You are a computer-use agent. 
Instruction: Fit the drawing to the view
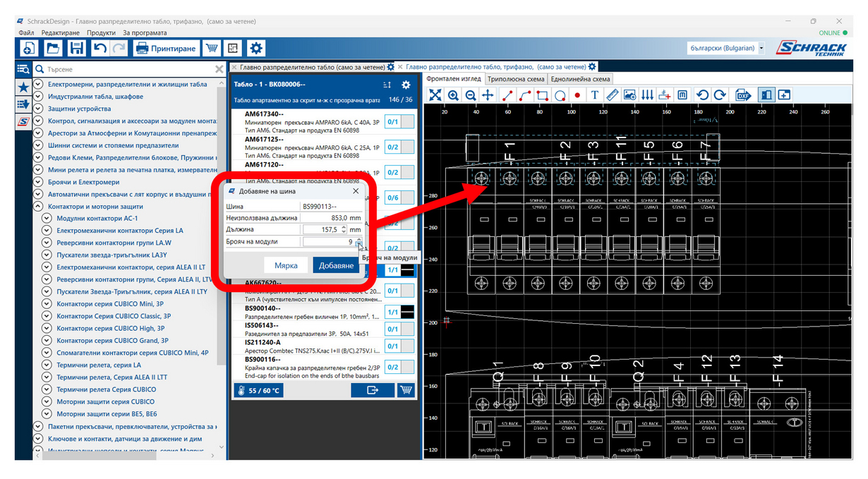pos(435,95)
